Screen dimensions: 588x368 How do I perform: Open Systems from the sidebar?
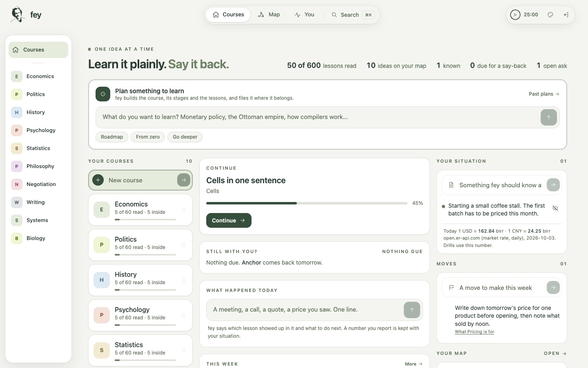coord(38,220)
